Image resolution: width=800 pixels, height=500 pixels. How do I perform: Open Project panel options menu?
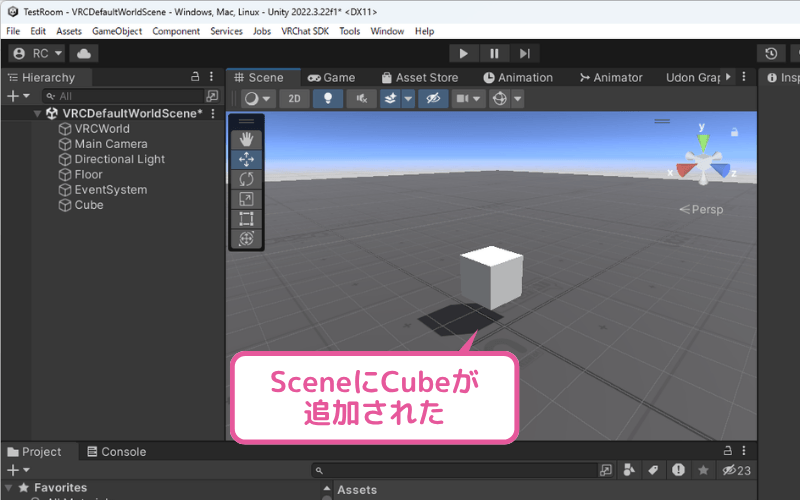pyautogui.click(x=744, y=451)
